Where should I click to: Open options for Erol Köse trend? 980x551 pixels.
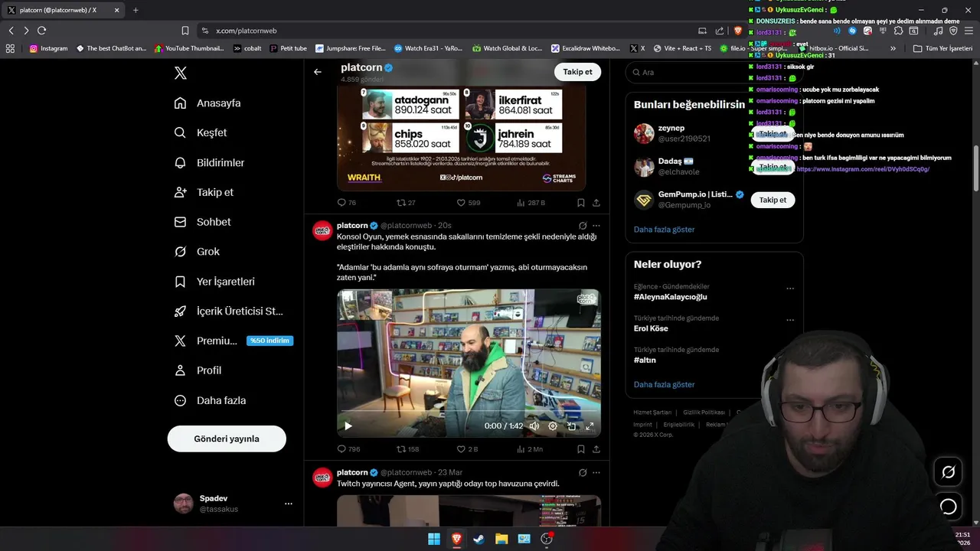coord(790,320)
